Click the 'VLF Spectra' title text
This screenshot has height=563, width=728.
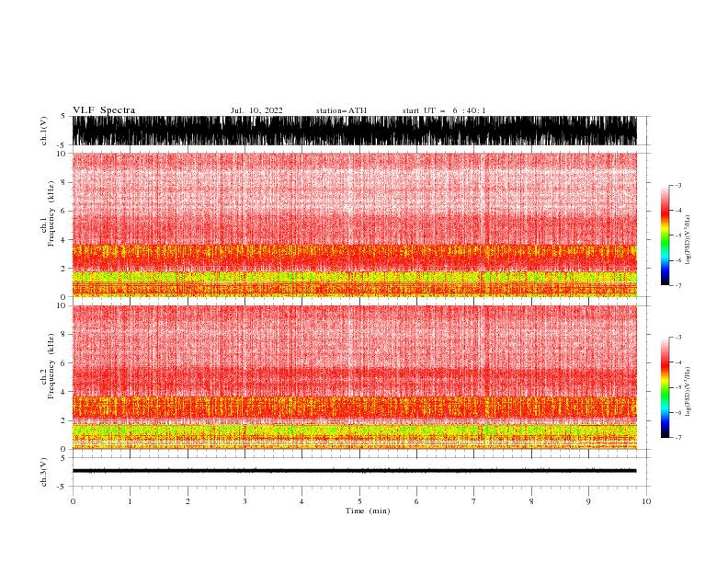pos(104,110)
